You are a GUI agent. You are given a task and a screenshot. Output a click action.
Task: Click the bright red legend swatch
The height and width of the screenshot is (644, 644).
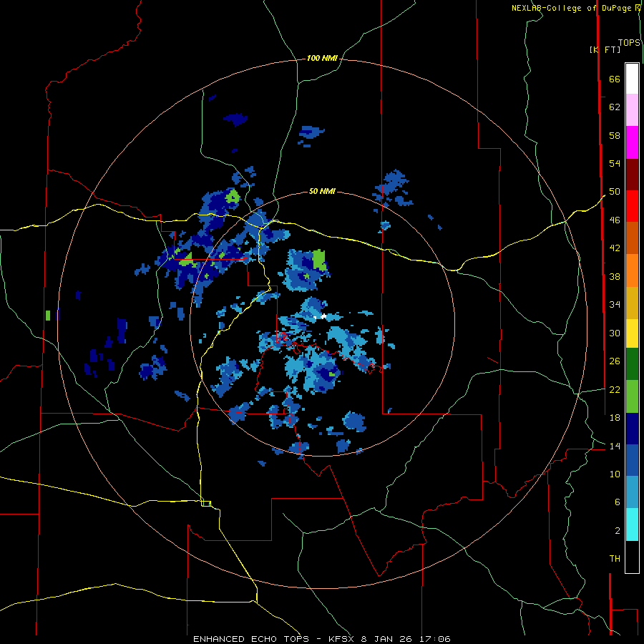632,206
